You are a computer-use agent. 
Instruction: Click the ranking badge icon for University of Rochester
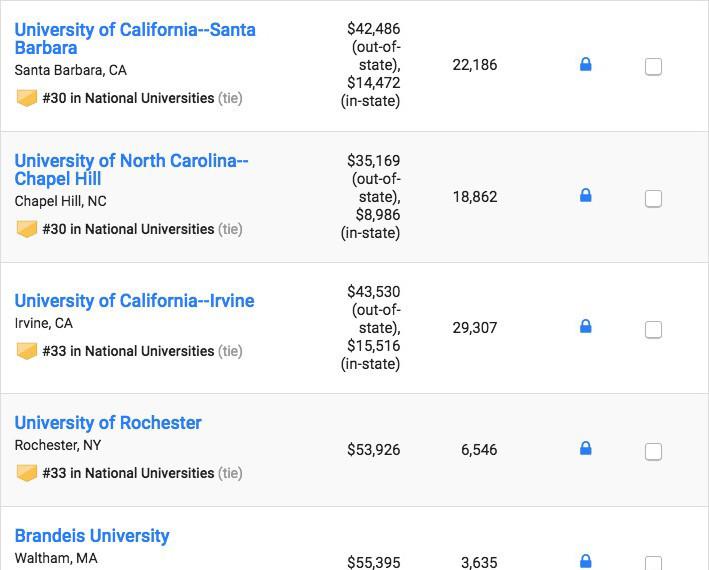pos(27,473)
